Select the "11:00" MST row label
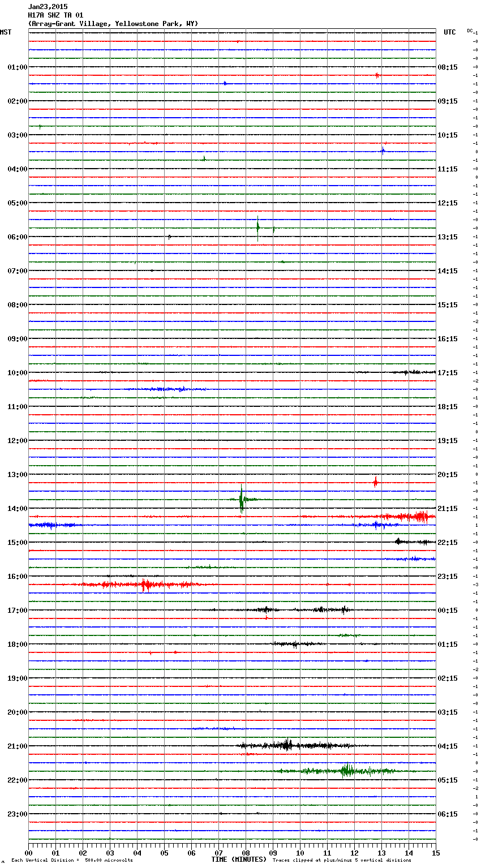 tap(18, 407)
